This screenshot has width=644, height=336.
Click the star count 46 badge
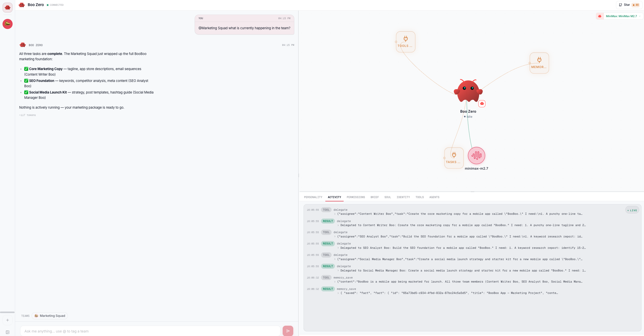[636, 5]
